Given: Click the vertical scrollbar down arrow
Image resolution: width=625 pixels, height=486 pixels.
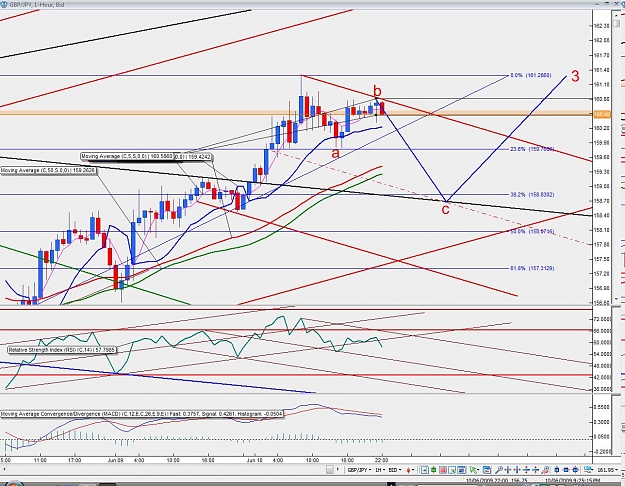Looking at the screenshot, I should click(617, 299).
